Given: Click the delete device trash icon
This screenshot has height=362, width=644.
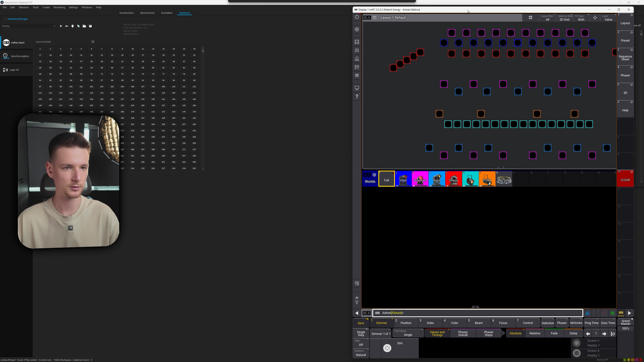Looking at the screenshot, I should point(72,26).
